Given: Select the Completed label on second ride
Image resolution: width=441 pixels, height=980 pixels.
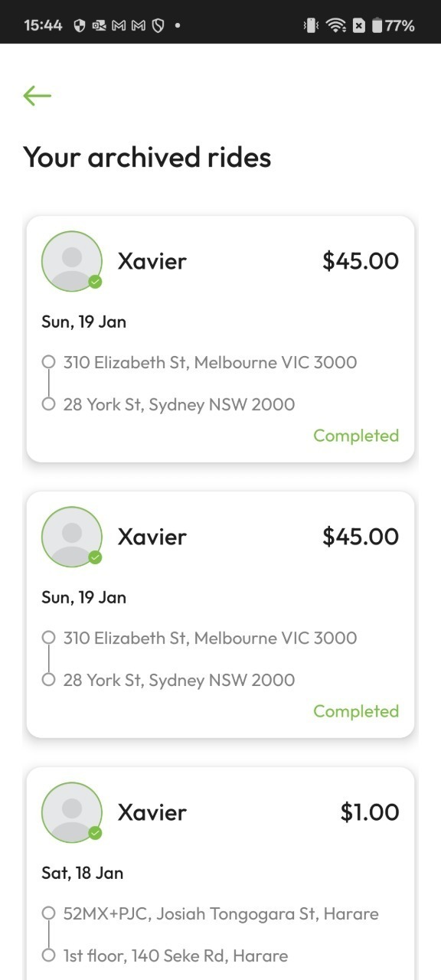Looking at the screenshot, I should 356,711.
